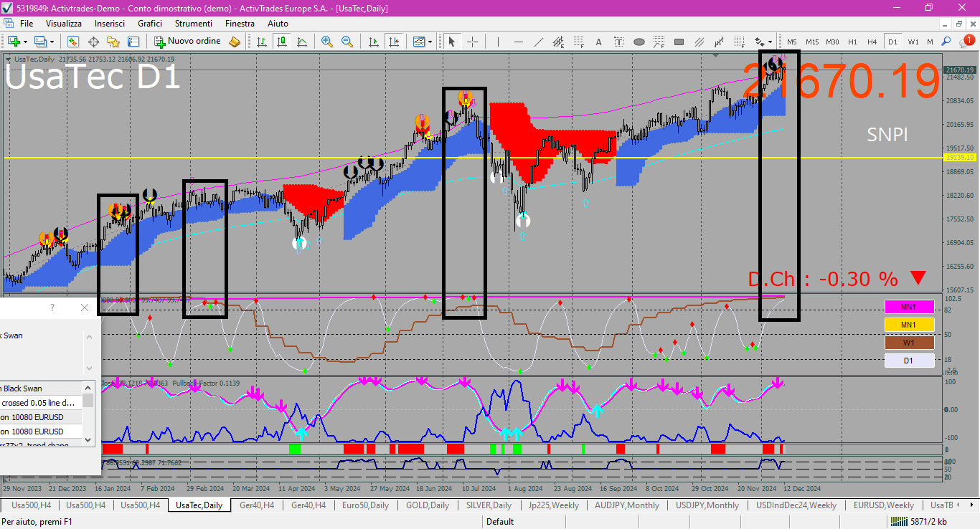Image resolution: width=980 pixels, height=529 pixels.
Task: Select the rectangle drawing tool
Action: [x=679, y=42]
